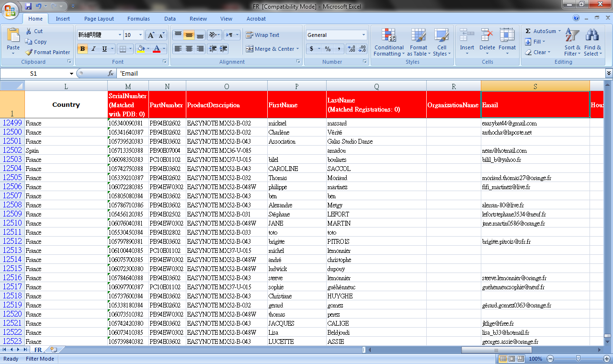
Task: Toggle middle vertical alignment
Action: point(189,35)
